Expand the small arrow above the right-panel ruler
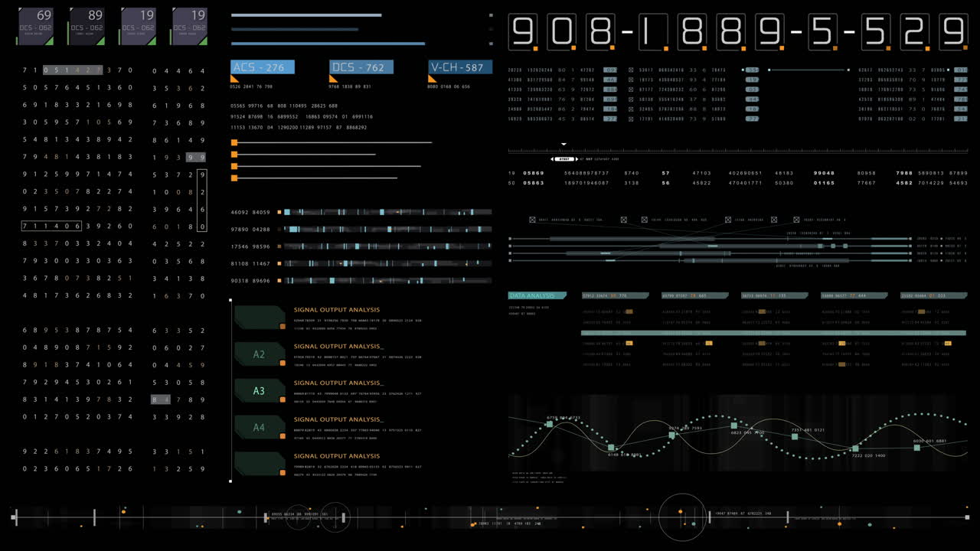The height and width of the screenshot is (551, 980). [563, 145]
